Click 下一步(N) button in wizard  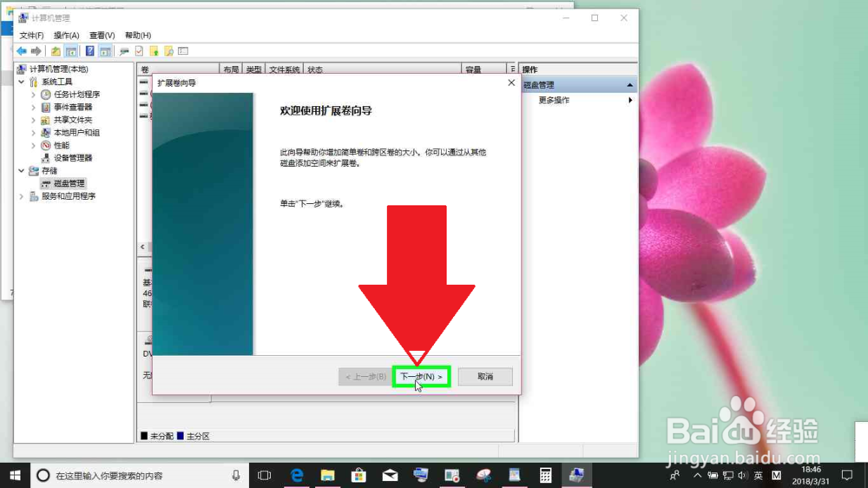tap(421, 377)
